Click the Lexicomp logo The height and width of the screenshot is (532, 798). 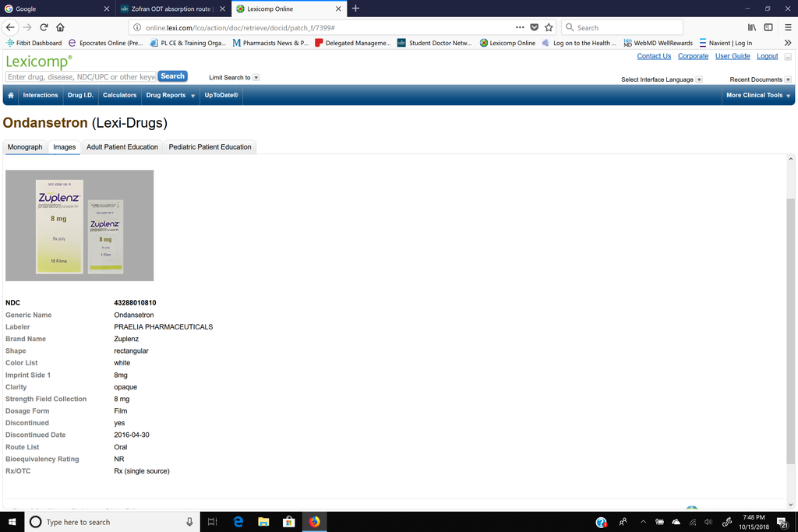pyautogui.click(x=39, y=62)
